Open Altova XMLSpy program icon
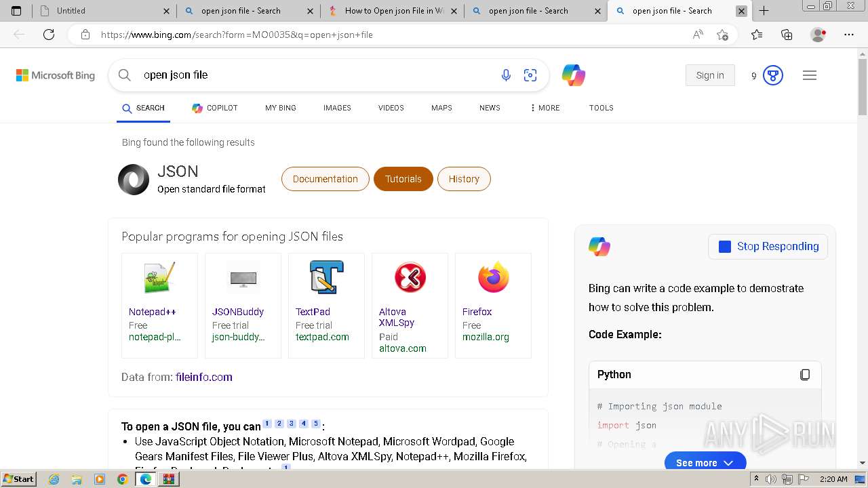Image resolution: width=868 pixels, height=488 pixels. 410,278
